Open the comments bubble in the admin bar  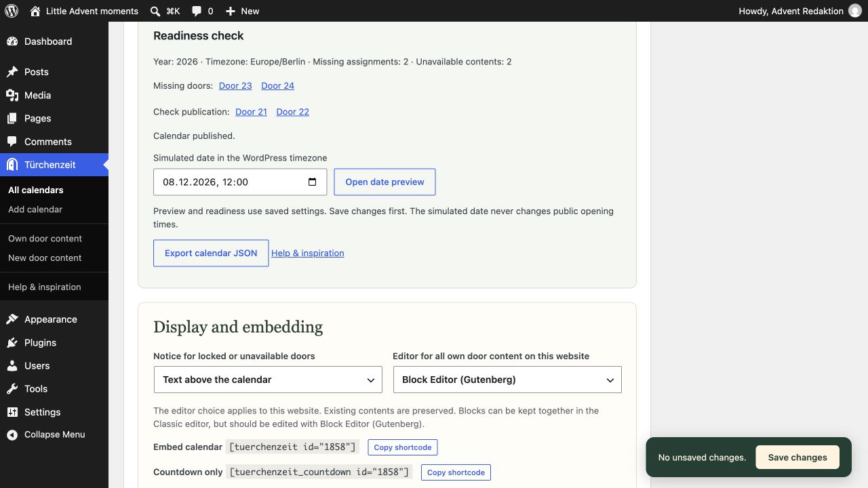(x=197, y=11)
